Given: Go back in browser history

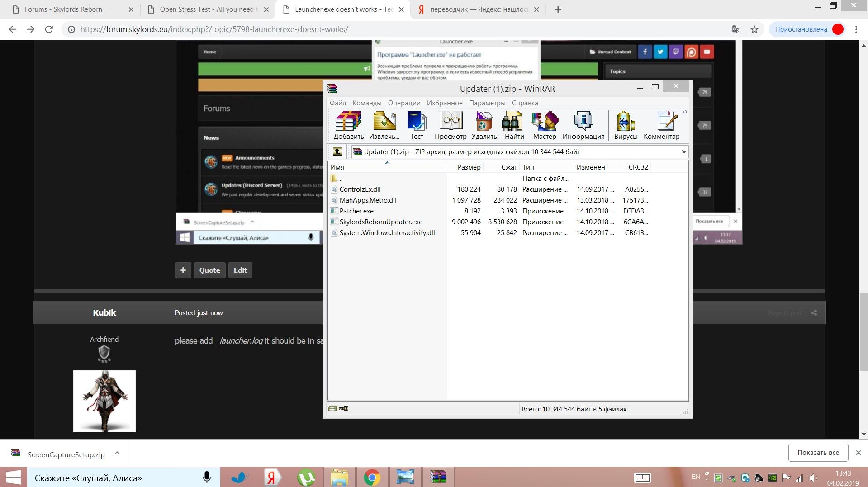Looking at the screenshot, I should 13,29.
